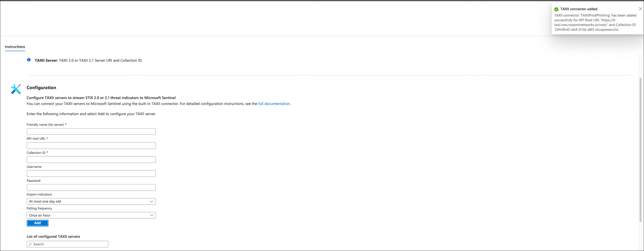Click the 'List of configured TAXII servers' label
Image resolution: width=644 pixels, height=251 pixels.
[x=53, y=236]
